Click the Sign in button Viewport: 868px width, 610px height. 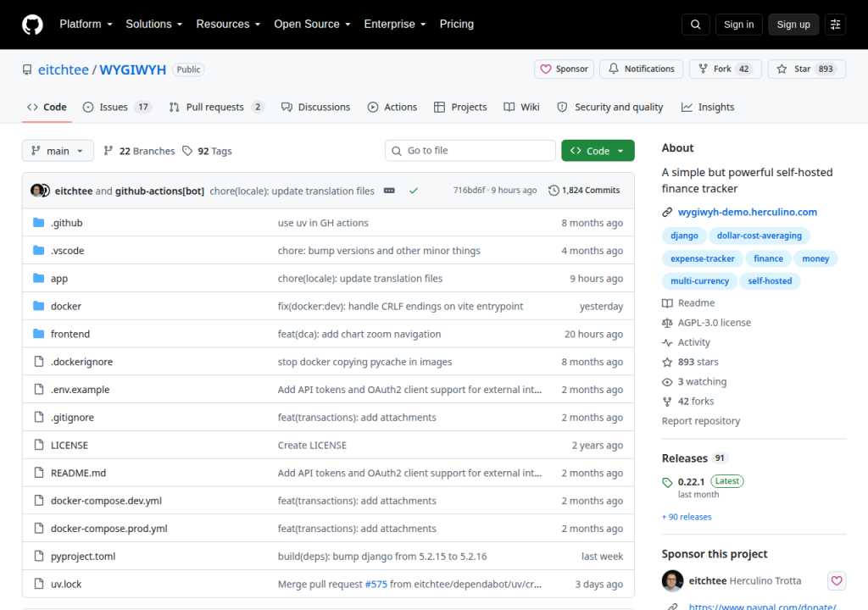tap(738, 25)
